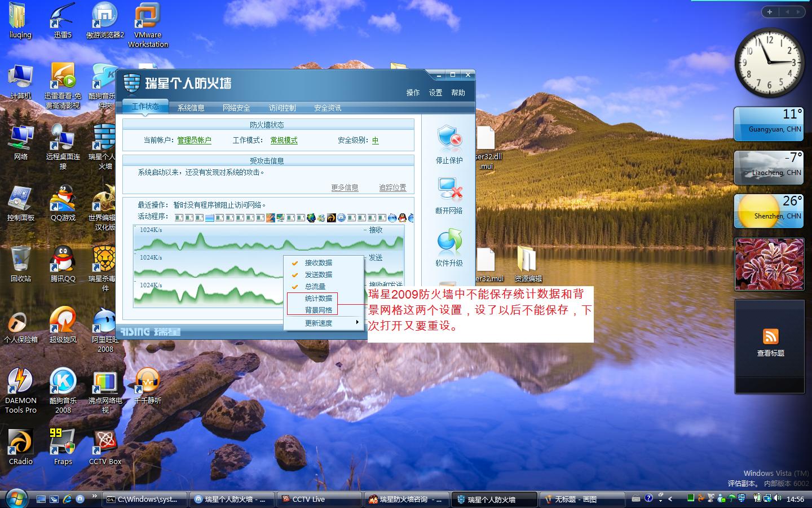Image resolution: width=812 pixels, height=508 pixels.
Task: Click the volume speaker tray icon
Action: coord(778,498)
